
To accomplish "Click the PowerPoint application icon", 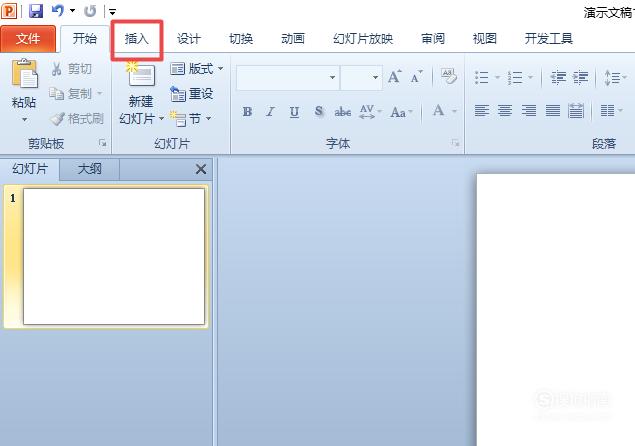I will pos(9,11).
